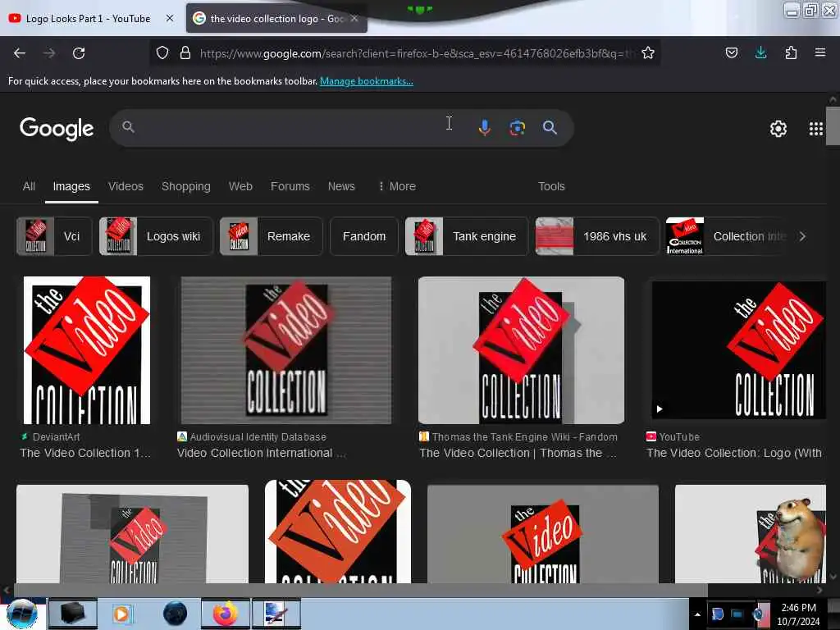Select the Videos search tab

tap(126, 186)
